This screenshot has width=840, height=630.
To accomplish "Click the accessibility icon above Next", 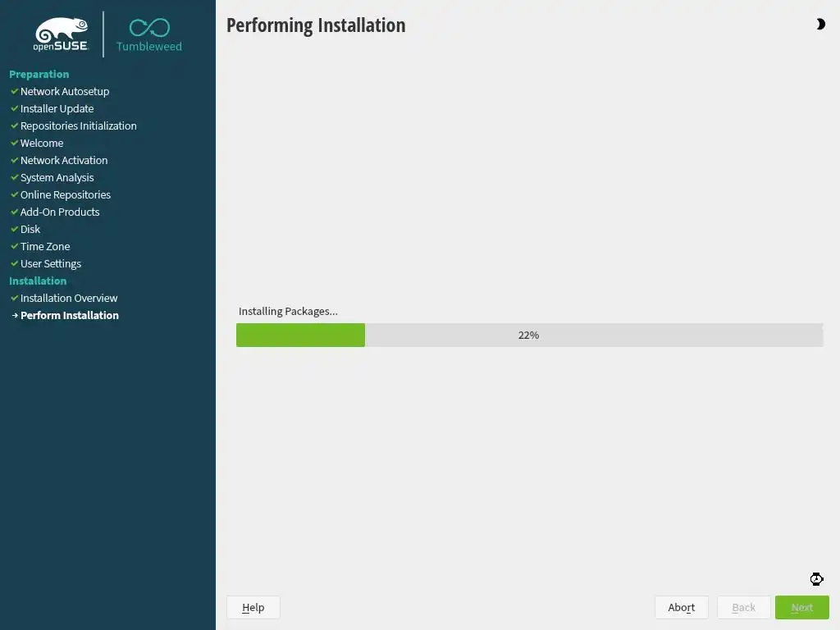I will coord(816,579).
